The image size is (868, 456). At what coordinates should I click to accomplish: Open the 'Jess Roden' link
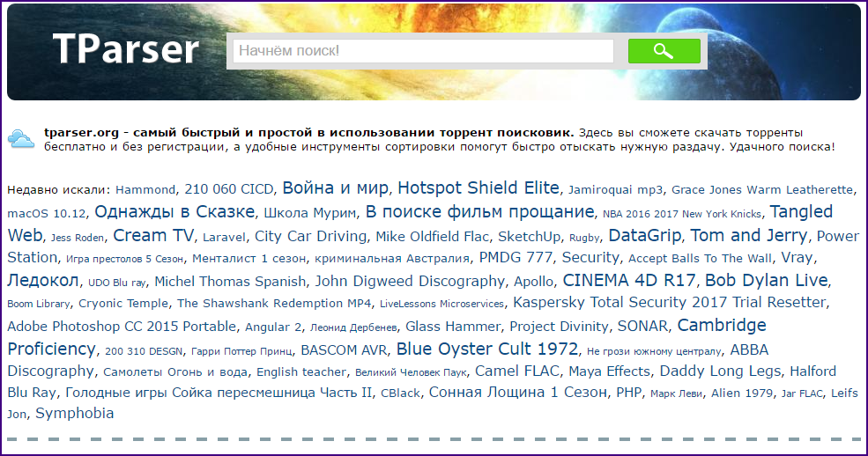click(x=77, y=238)
